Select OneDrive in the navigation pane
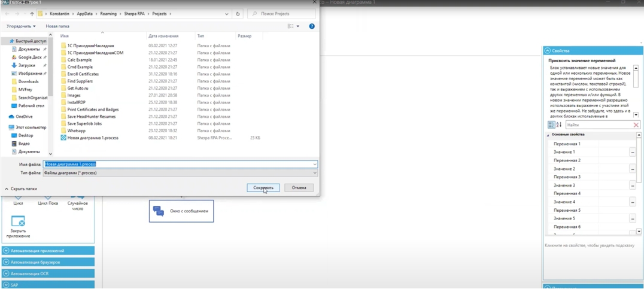 click(x=24, y=117)
